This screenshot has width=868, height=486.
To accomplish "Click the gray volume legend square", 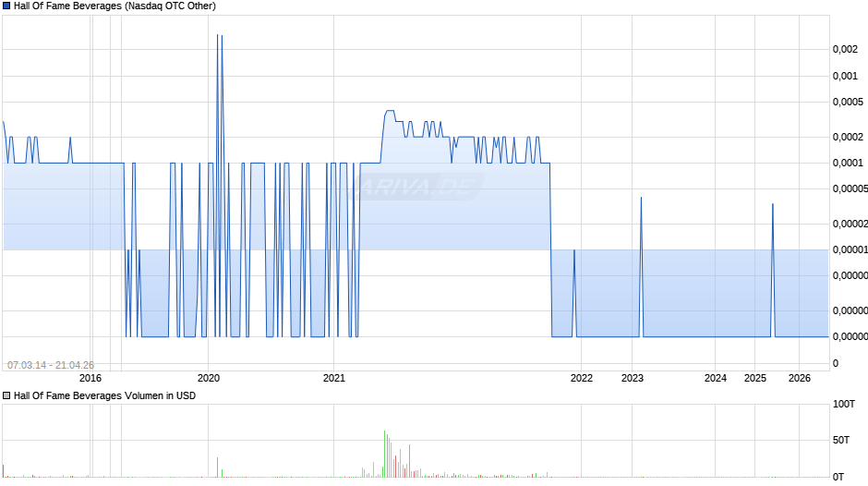I will point(6,395).
